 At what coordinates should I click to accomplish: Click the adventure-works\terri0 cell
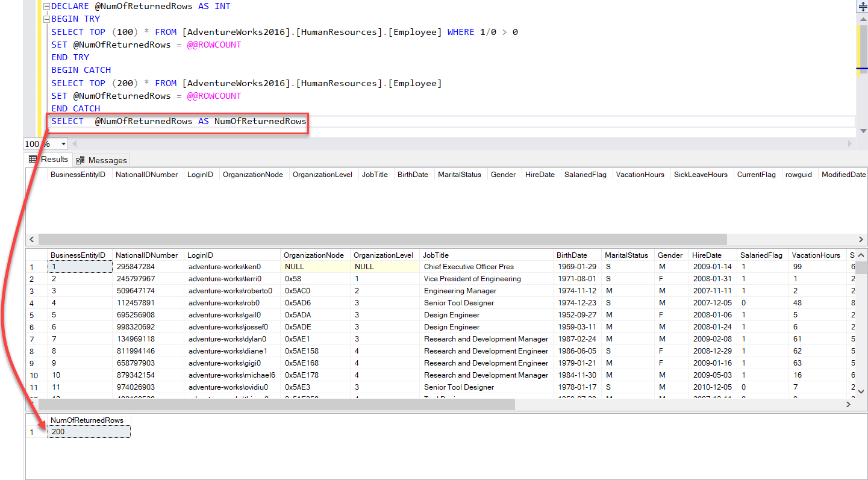pos(232,279)
